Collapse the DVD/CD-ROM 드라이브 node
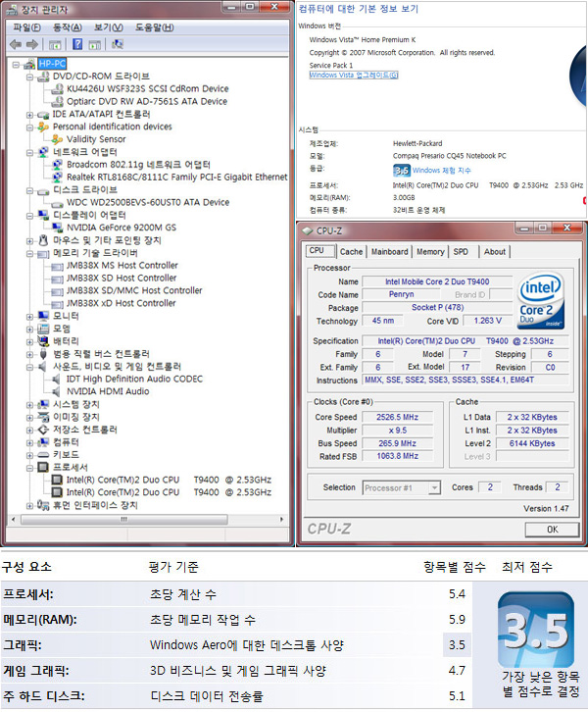Image resolution: width=588 pixels, height=712 pixels. [29, 77]
